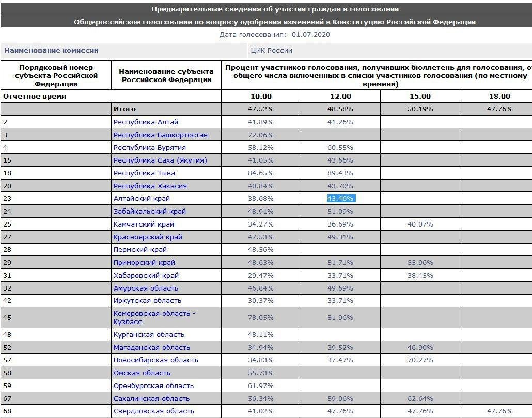Click Алтайский край's 38.68% value
This screenshot has width=532, height=418.
click(x=260, y=198)
